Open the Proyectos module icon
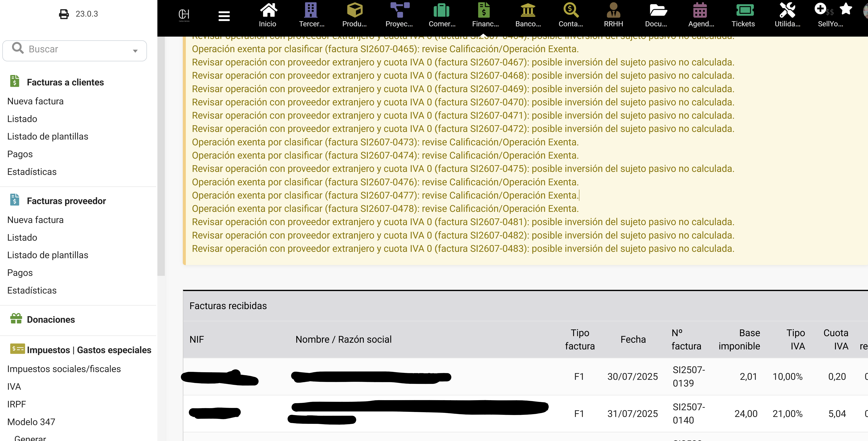Image resolution: width=868 pixels, height=441 pixels. (400, 10)
